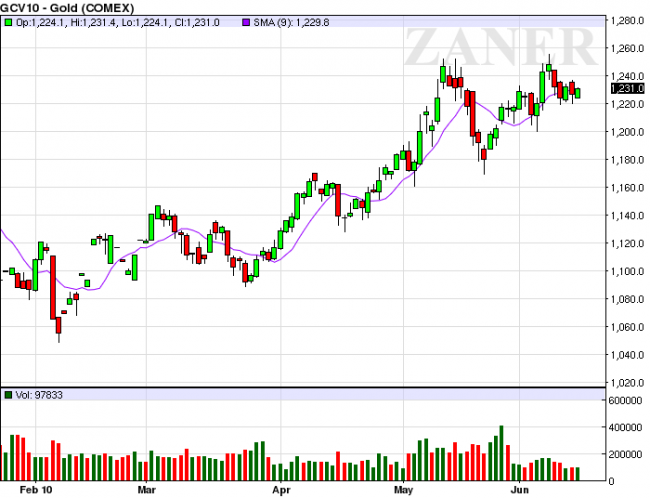The height and width of the screenshot is (498, 650).
Task: Click the 200000 volume axis label
Action: pyautogui.click(x=625, y=454)
